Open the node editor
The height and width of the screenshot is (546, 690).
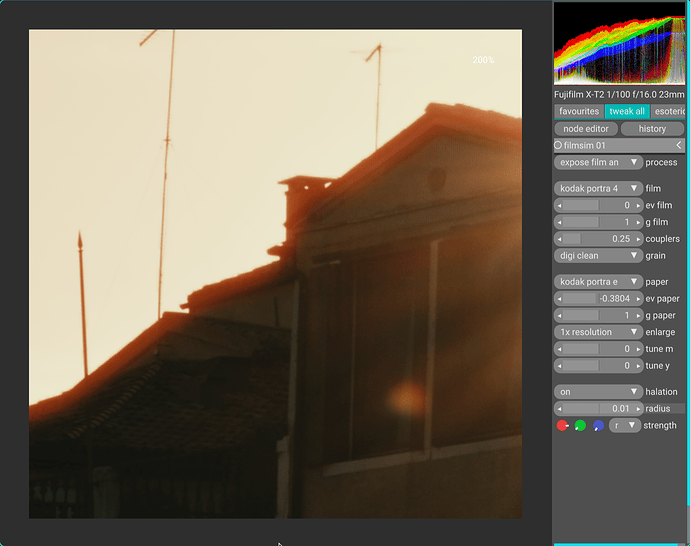[x=586, y=129]
